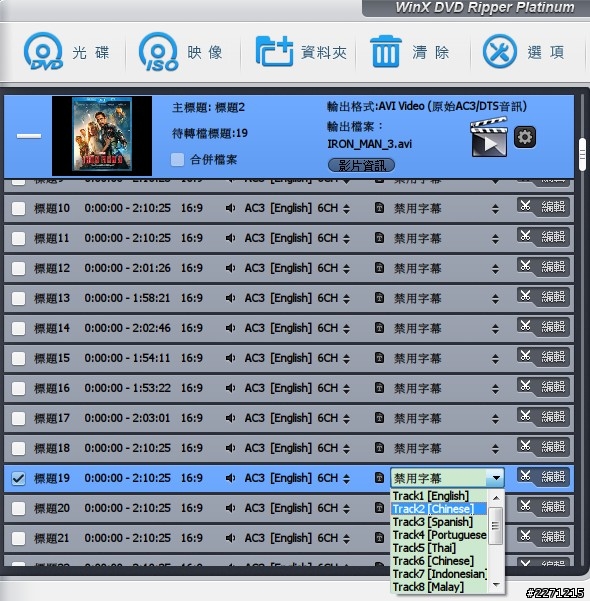Click 編輯 edit button for 標題11

[543, 237]
